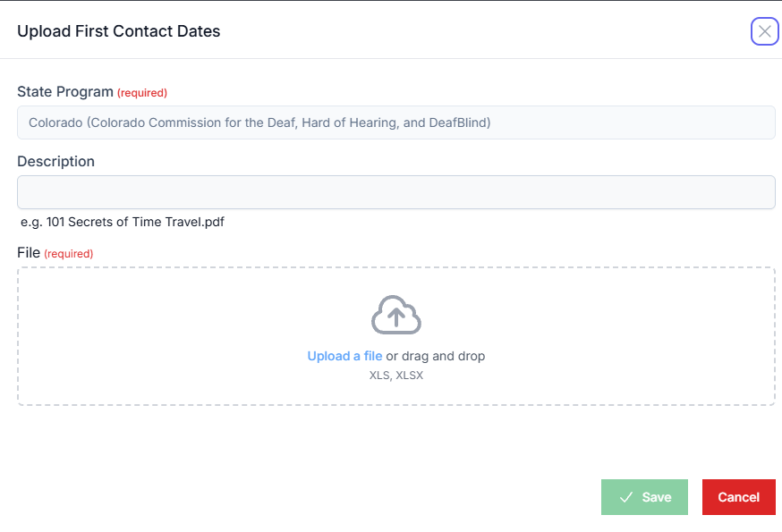Click the cloud upload icon
782x532 pixels.
click(x=396, y=315)
